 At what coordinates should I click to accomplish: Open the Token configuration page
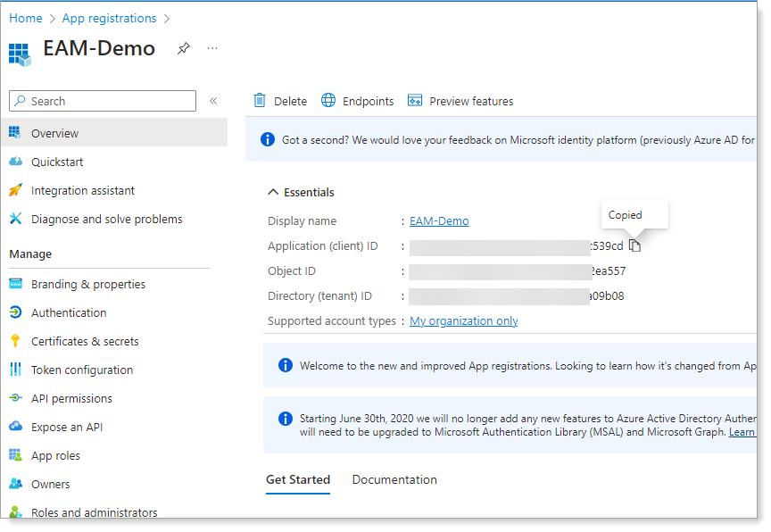81,370
